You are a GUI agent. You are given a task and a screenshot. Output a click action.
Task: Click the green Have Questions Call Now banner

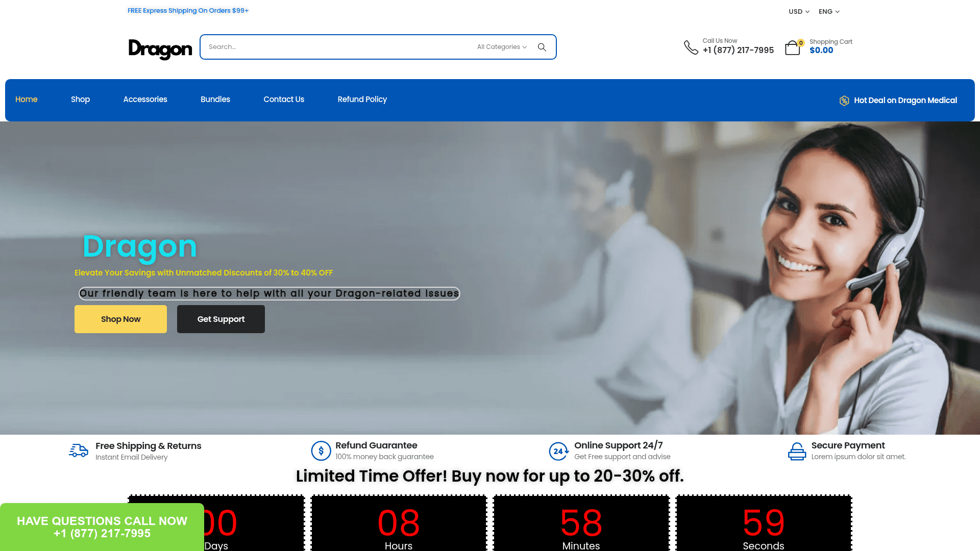click(x=102, y=527)
